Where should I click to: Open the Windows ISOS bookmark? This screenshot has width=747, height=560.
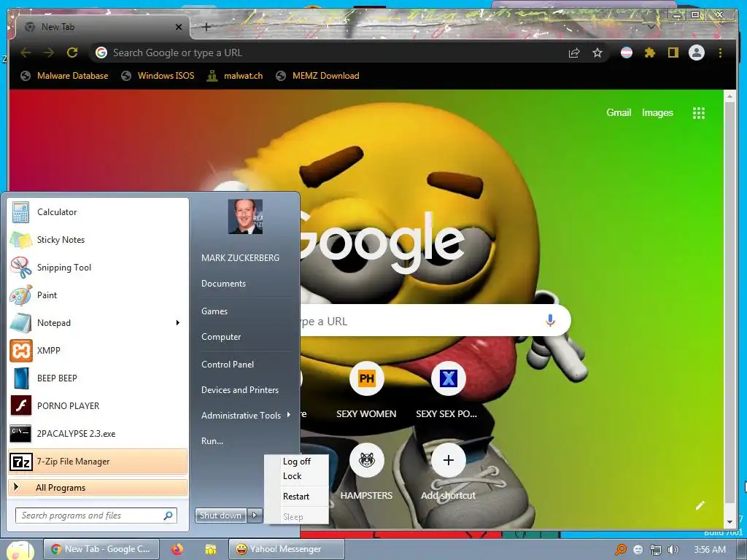(158, 76)
